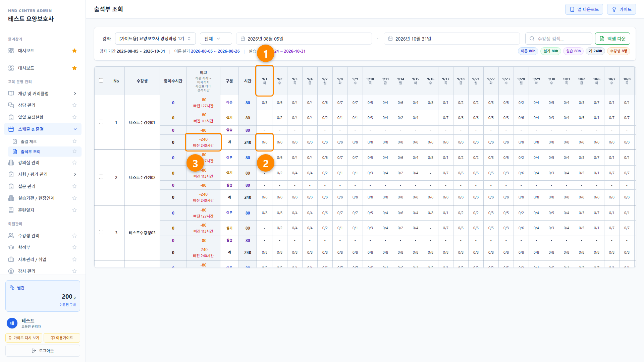
Task: Star the 수강생 관리 item
Action: click(x=74, y=236)
